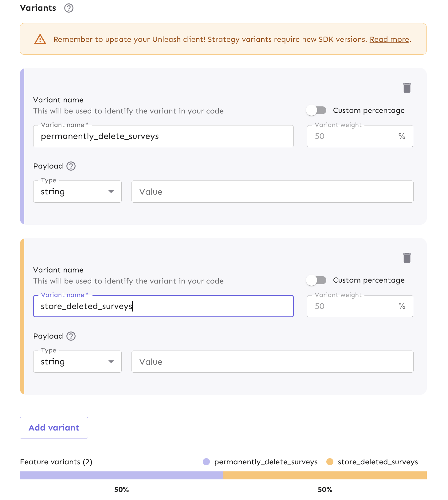Delete the permanently_delete_surveys variant
This screenshot has height=500, width=448.
tap(407, 88)
